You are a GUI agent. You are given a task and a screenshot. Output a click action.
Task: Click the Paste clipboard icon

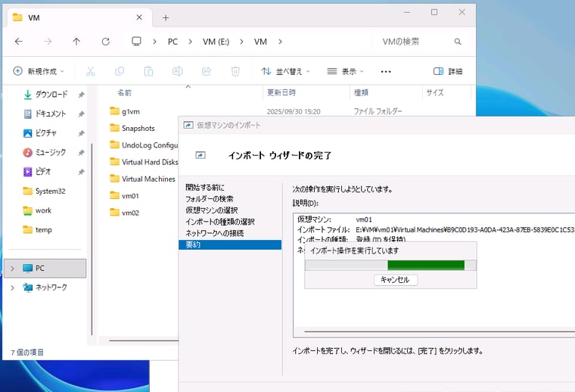coord(148,71)
